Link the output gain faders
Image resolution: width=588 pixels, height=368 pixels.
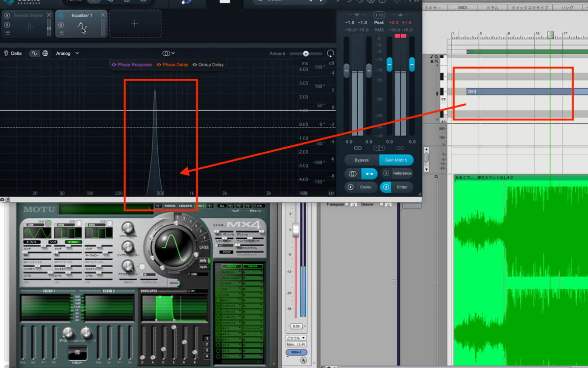click(x=401, y=148)
